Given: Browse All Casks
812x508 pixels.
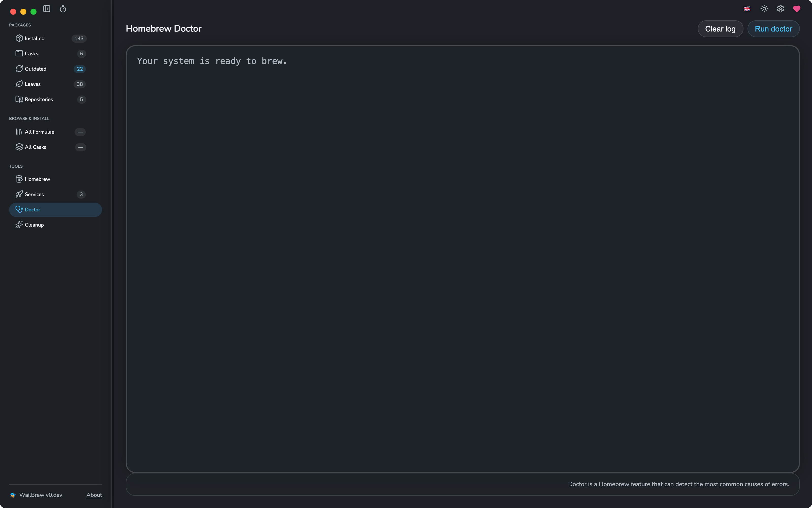Looking at the screenshot, I should (x=55, y=147).
